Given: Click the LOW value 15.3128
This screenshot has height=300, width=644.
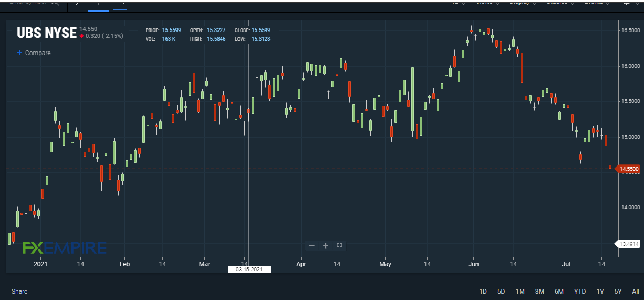Looking at the screenshot, I should tap(261, 39).
